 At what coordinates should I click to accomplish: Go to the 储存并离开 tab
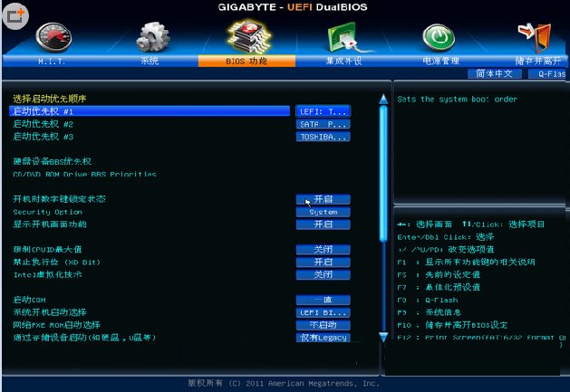pos(538,61)
